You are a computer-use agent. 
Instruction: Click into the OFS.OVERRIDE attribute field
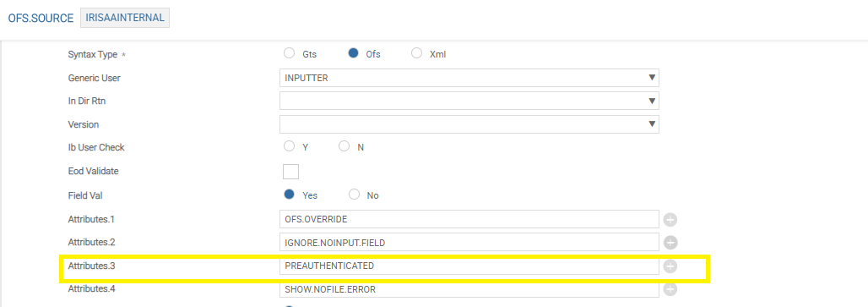469,219
